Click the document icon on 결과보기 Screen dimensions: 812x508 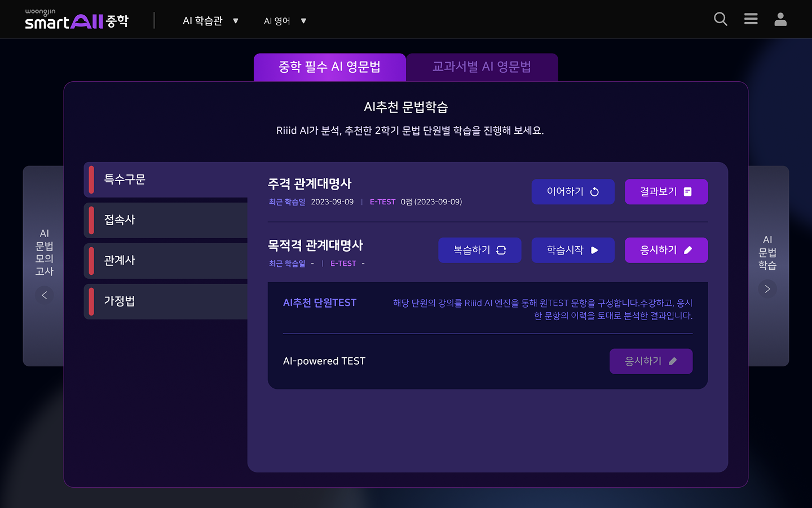coord(688,191)
